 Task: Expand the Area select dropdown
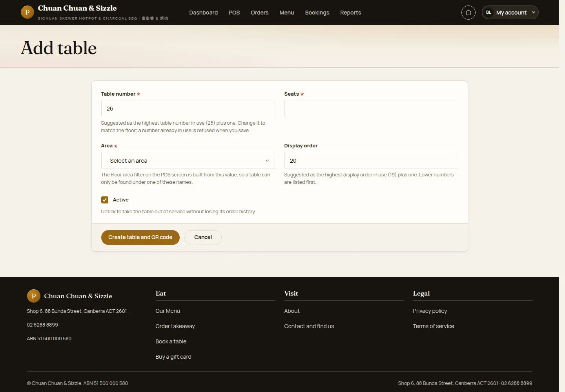pyautogui.click(x=188, y=161)
